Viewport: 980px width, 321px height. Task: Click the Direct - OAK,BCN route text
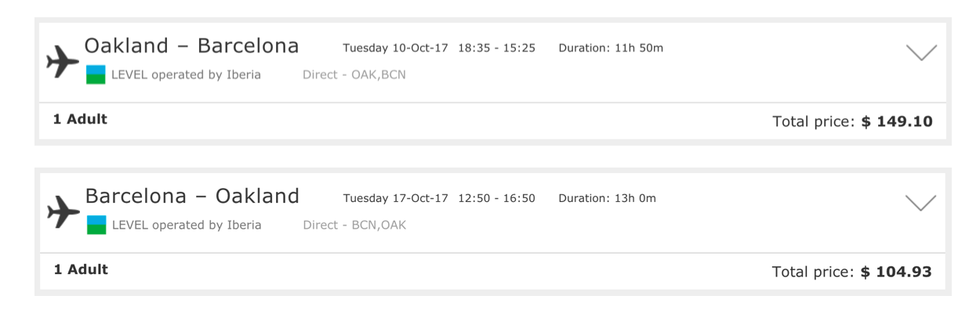pos(354,75)
